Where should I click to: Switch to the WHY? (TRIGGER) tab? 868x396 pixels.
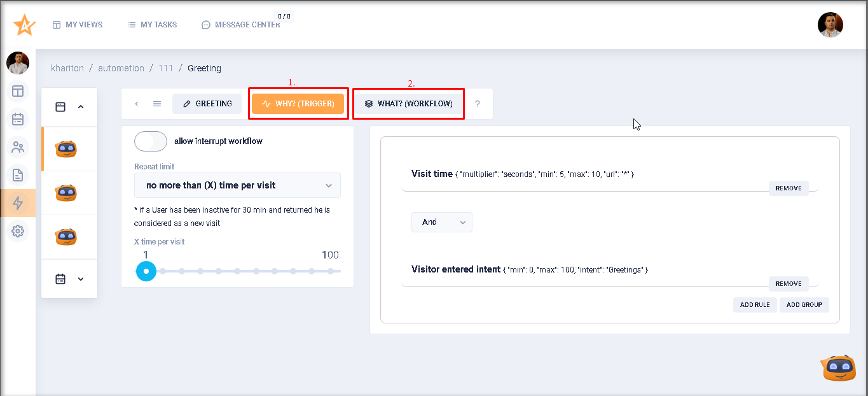point(298,104)
